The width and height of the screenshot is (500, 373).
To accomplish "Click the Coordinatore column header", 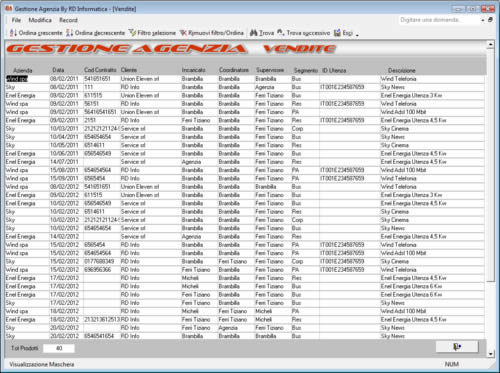I will click(234, 70).
